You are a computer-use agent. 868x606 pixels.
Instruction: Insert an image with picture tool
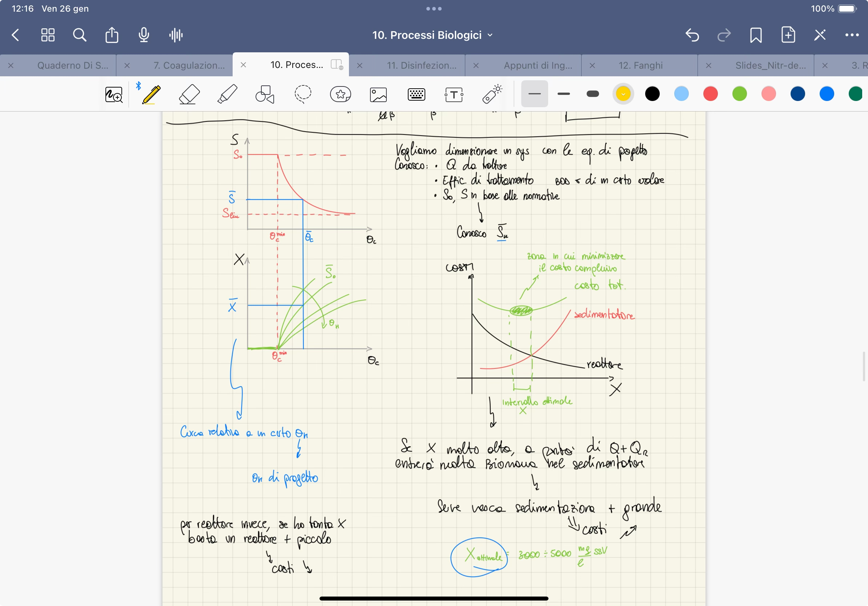click(378, 94)
